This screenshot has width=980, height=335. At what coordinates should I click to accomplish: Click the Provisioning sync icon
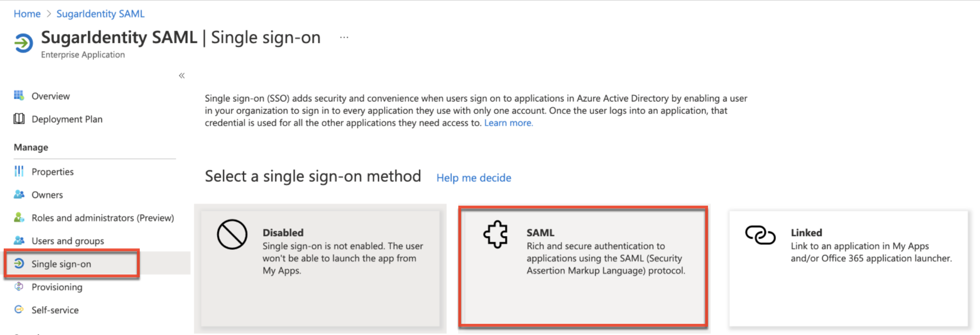[x=19, y=287]
